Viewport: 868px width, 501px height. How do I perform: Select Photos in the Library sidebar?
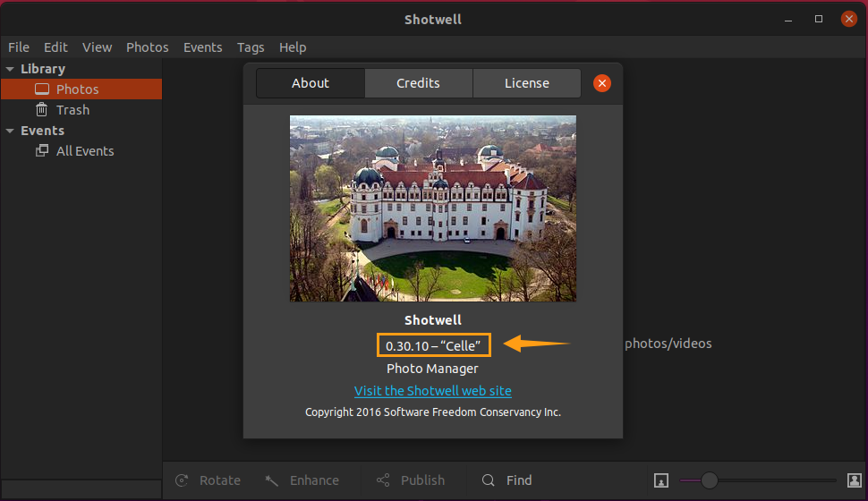click(x=81, y=89)
